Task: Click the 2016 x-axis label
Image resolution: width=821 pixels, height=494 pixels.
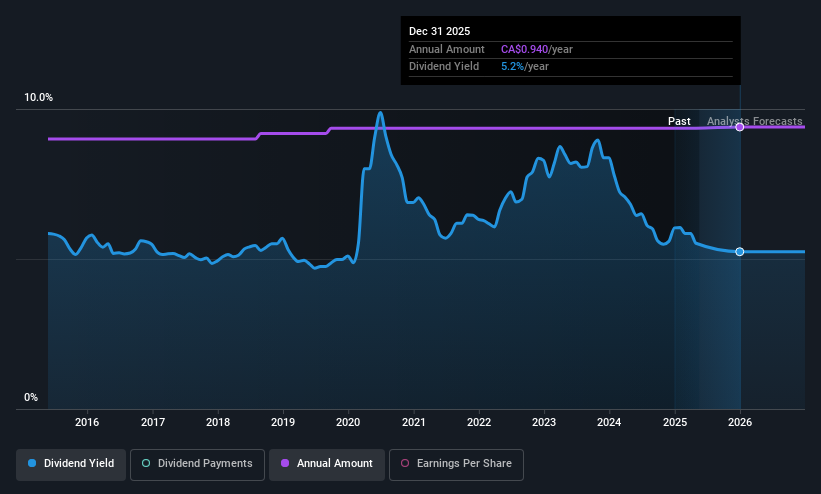Action: pyautogui.click(x=87, y=422)
